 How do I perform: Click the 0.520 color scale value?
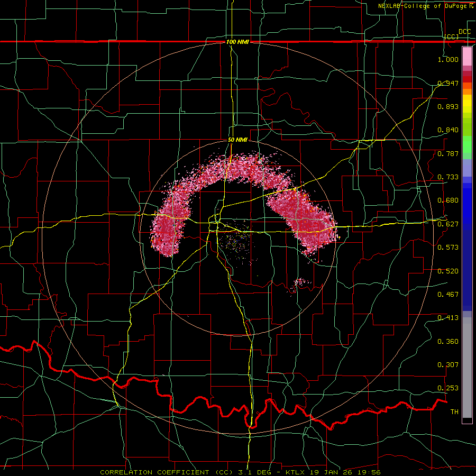click(x=448, y=271)
